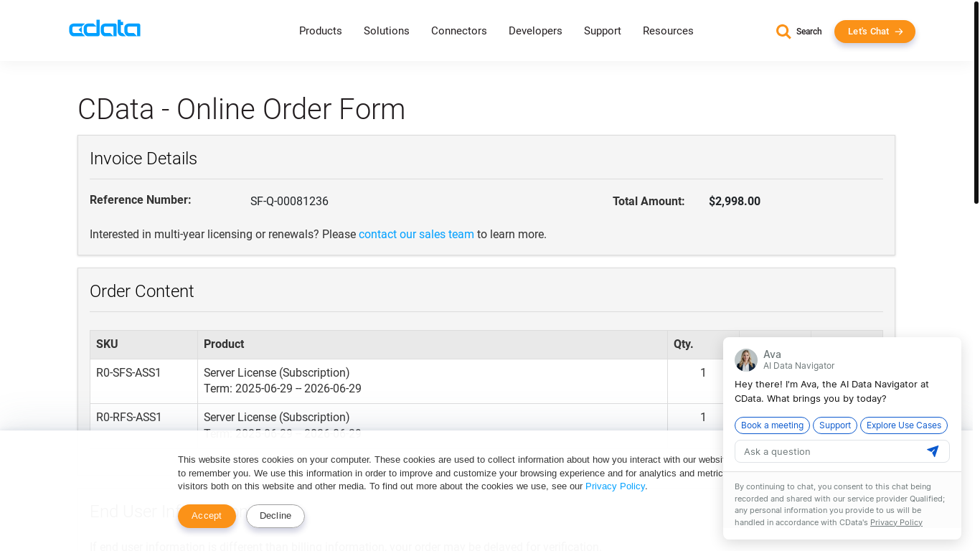Click SKU cell R0-SFS-ASS1
This screenshot has height=551, width=980.
143,381
